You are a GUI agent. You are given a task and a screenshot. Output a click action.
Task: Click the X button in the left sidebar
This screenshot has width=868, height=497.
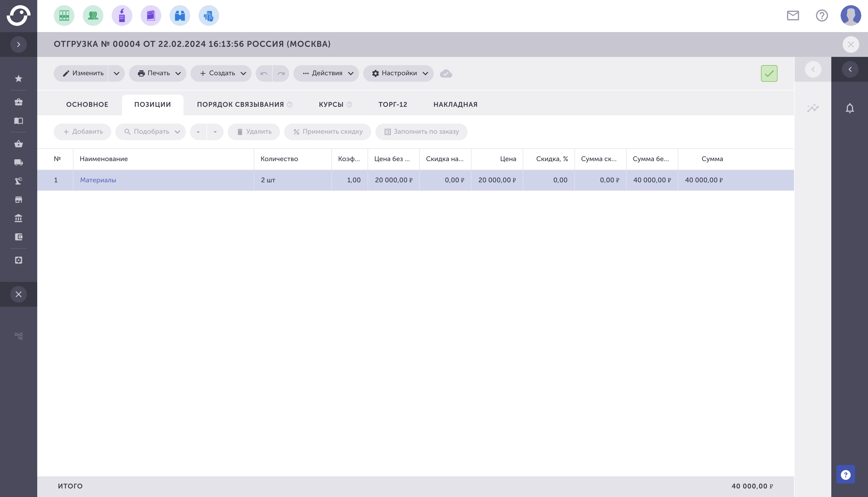click(x=18, y=294)
